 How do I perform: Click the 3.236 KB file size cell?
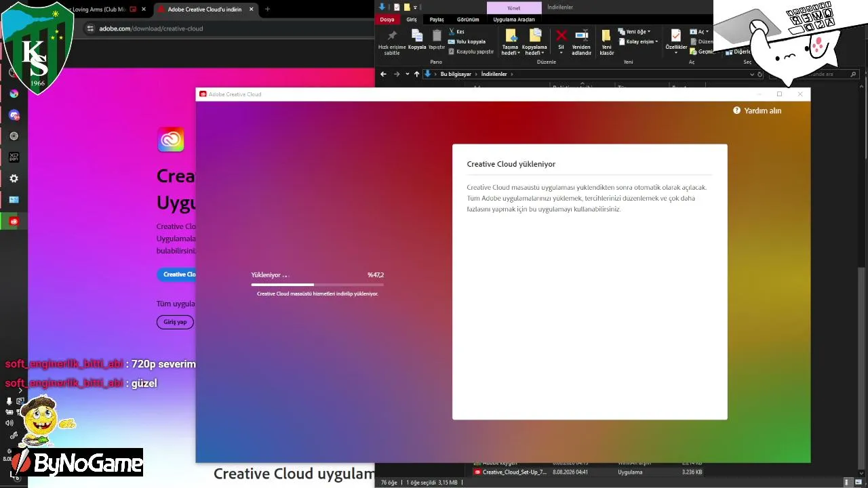(x=692, y=472)
